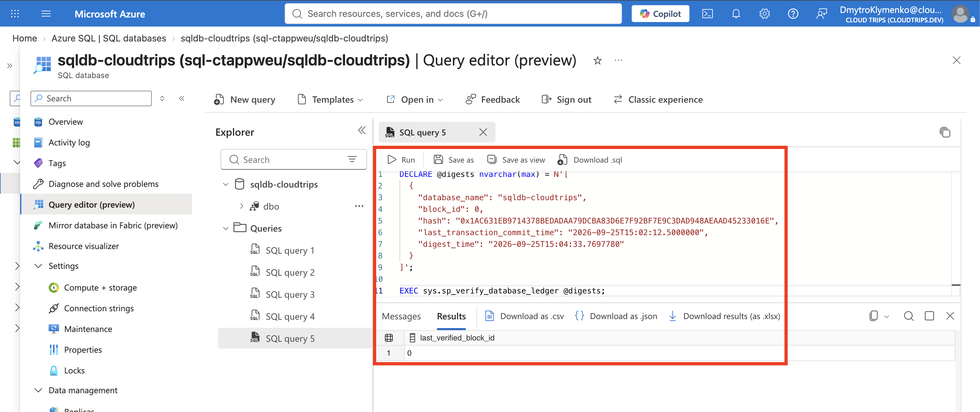Download the query as .sql
The height and width of the screenshot is (412, 980).
[590, 160]
